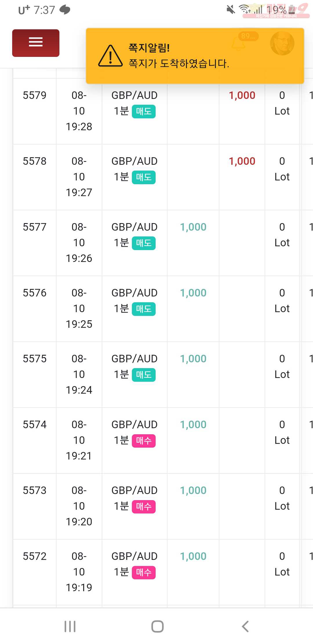Image resolution: width=313 pixels, height=644 pixels.
Task: Tap the Android back arrow
Action: pos(245,626)
